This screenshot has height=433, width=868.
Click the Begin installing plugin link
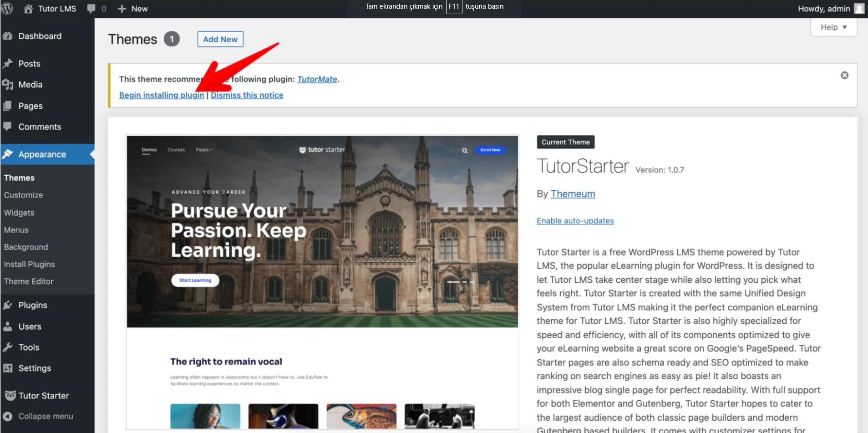pyautogui.click(x=162, y=95)
